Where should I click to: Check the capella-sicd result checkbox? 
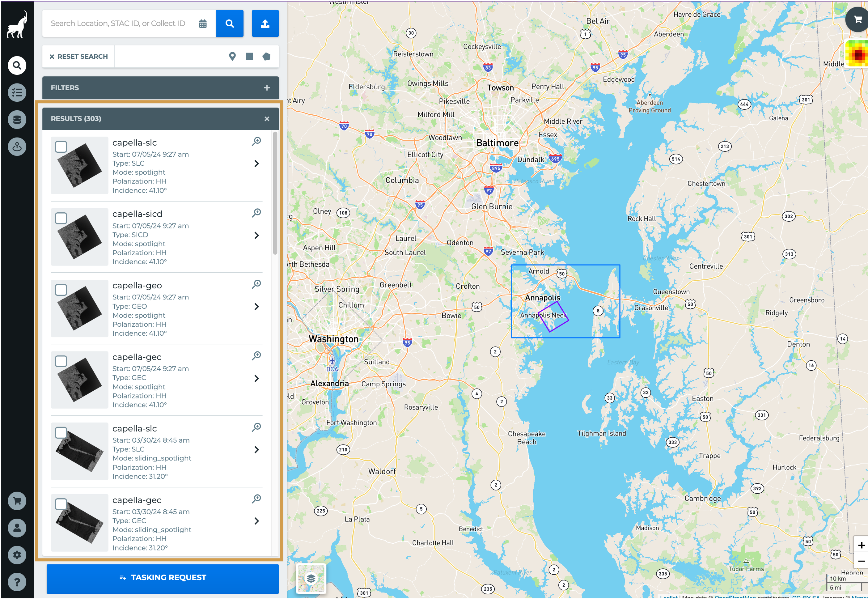(61, 219)
